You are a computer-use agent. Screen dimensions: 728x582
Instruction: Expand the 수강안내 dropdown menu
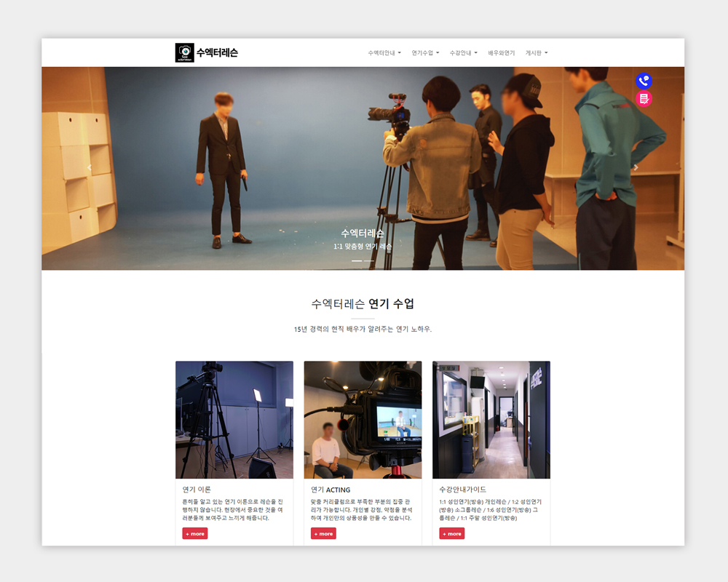(463, 53)
